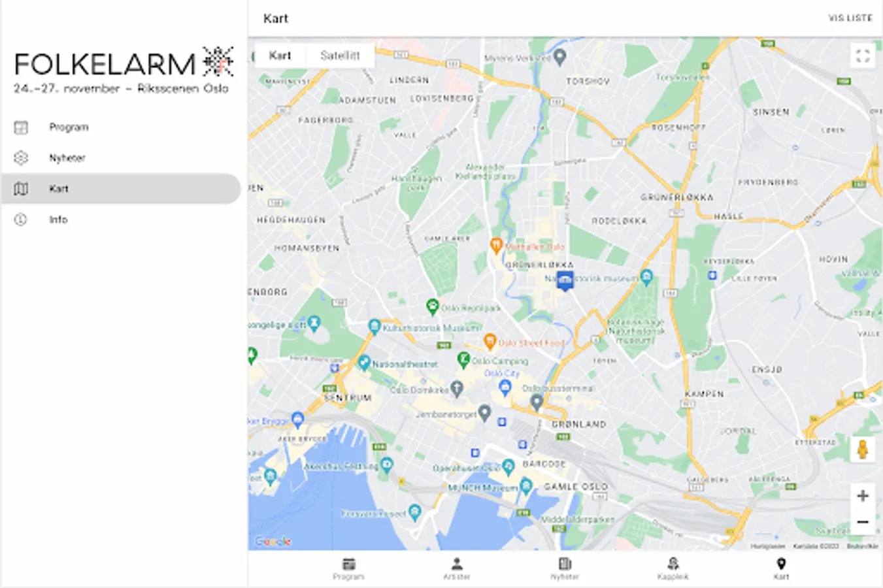Click the Naturhistorisk museum pin
The height and width of the screenshot is (588, 883).
click(646, 277)
